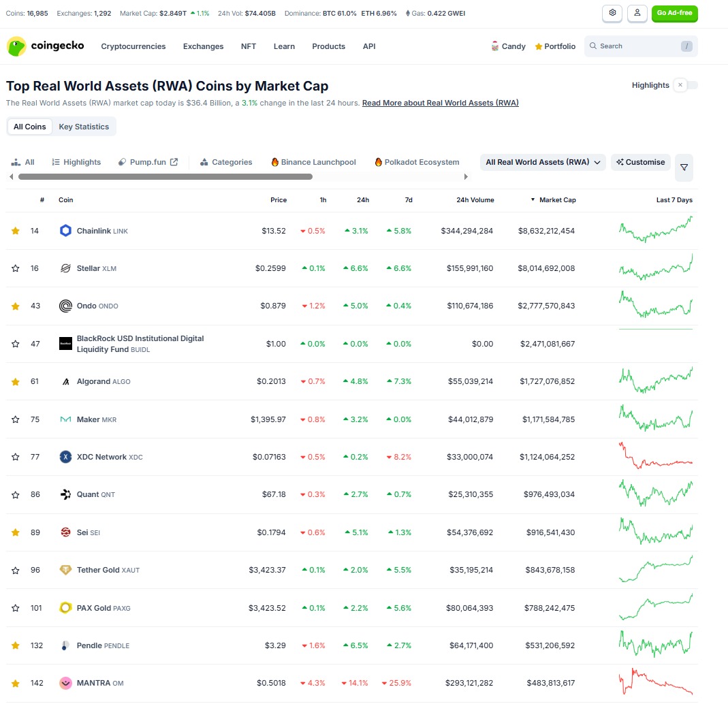The image size is (728, 704).
Task: Toggle the Highlights switch
Action: click(x=686, y=85)
